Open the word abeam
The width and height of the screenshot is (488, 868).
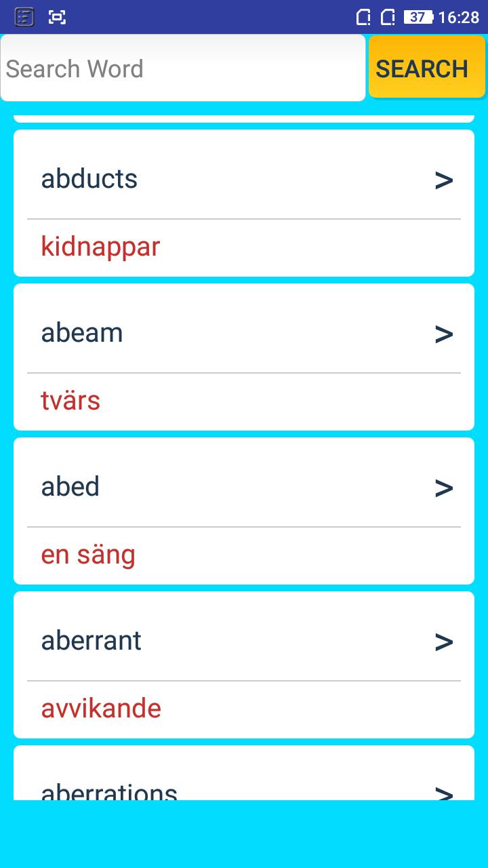click(x=82, y=333)
